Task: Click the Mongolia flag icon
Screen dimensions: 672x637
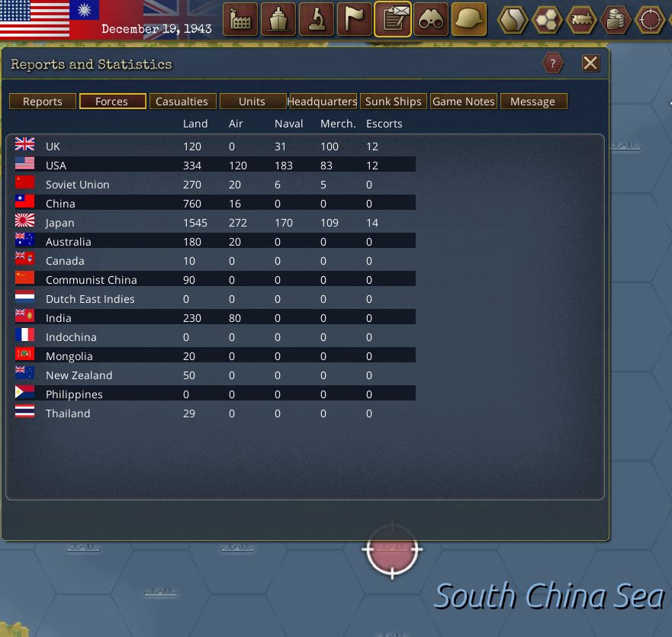Action: pos(25,354)
